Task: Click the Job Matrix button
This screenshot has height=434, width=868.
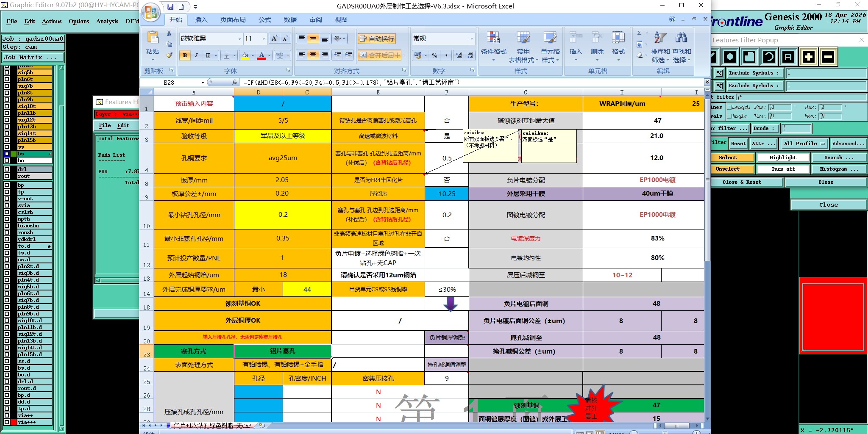Action: 33,57
